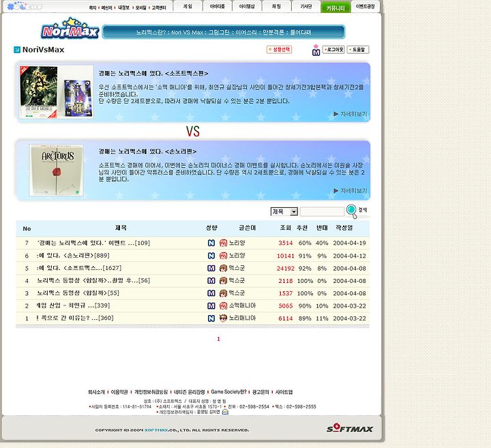This screenshot has width=491, height=448.
Task: Switch to the 아바타룸 tab
Action: pos(217,6)
